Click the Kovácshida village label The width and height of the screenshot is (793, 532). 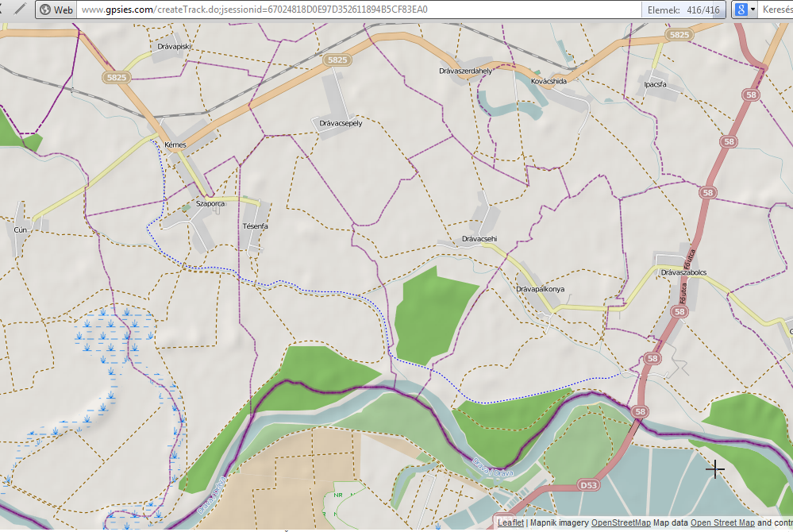(x=549, y=81)
